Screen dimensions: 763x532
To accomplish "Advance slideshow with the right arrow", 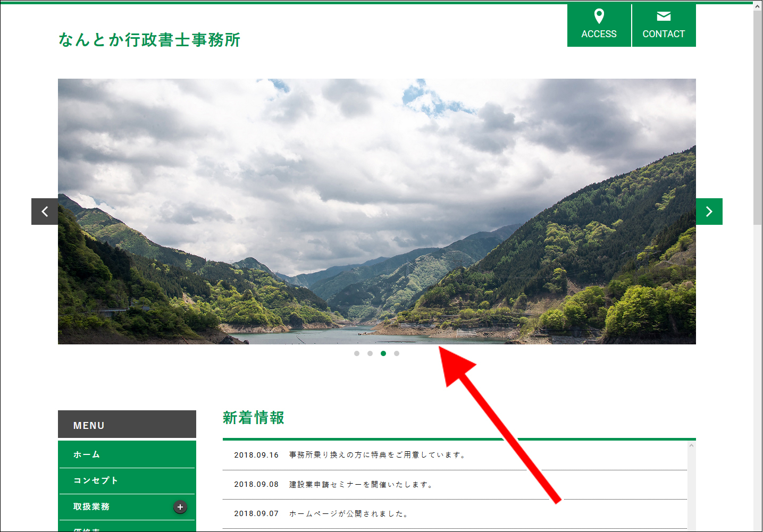I will click(709, 212).
